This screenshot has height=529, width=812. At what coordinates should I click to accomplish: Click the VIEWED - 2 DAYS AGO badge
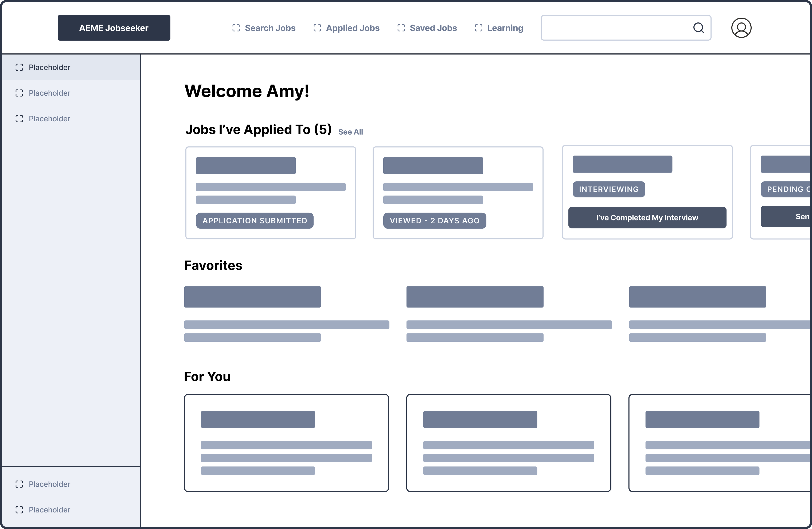[x=435, y=220]
